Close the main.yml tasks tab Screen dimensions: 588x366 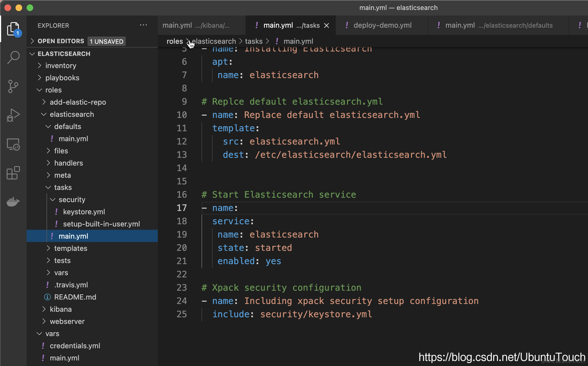point(327,25)
